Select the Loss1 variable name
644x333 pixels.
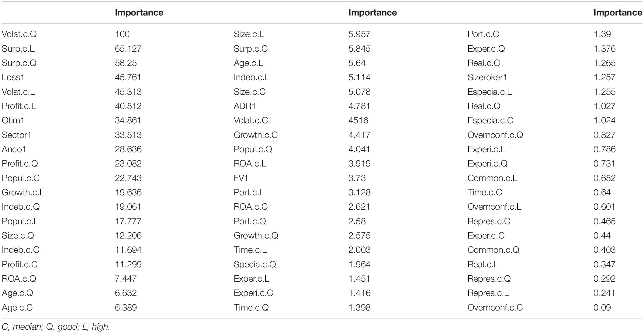click(x=13, y=77)
